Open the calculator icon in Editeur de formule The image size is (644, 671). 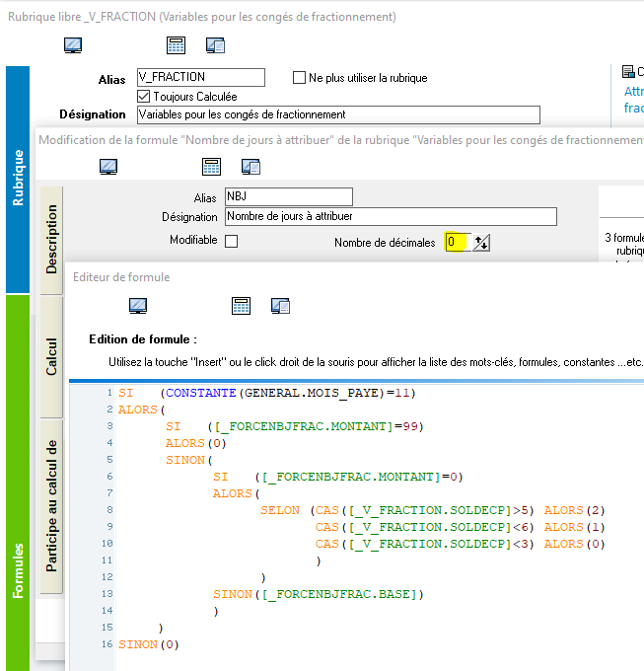pos(241,305)
